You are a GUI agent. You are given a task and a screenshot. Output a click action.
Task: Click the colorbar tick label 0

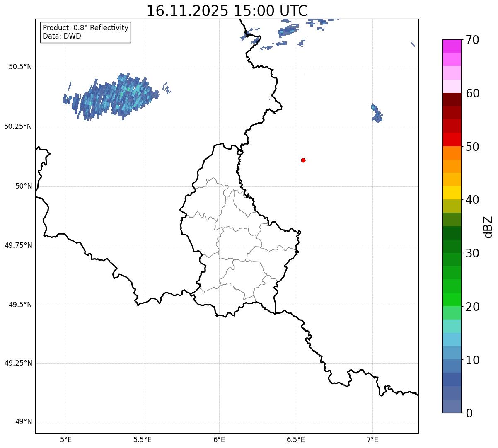point(469,413)
